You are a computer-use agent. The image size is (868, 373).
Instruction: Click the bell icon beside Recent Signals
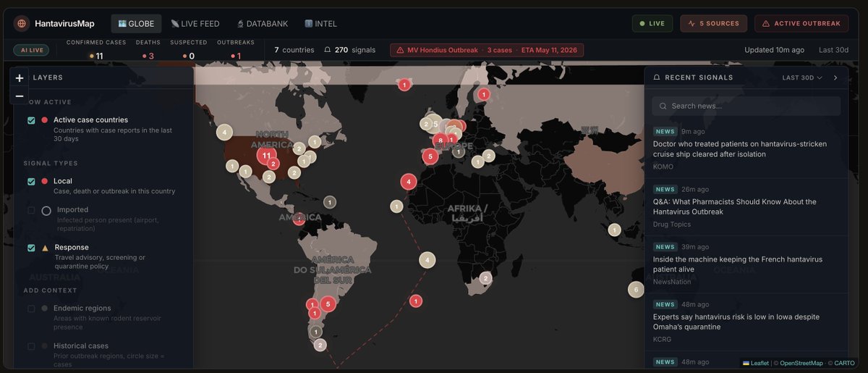pyautogui.click(x=657, y=77)
